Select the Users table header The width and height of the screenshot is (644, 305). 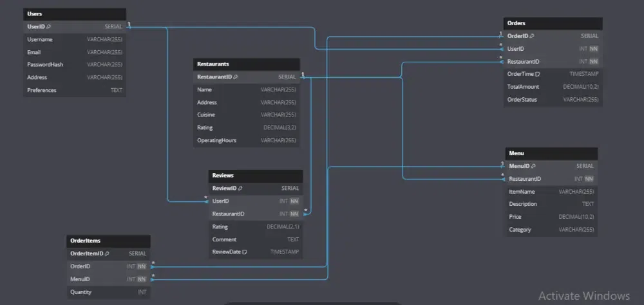coord(75,14)
